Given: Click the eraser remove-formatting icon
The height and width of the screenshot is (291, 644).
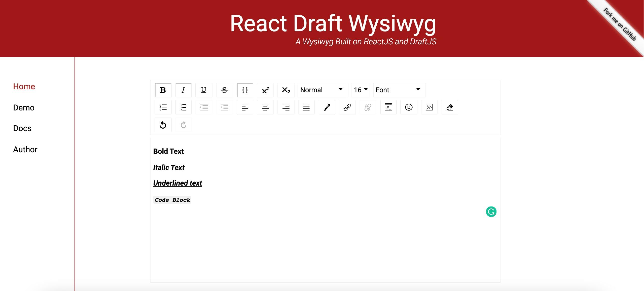Looking at the screenshot, I should tap(450, 107).
